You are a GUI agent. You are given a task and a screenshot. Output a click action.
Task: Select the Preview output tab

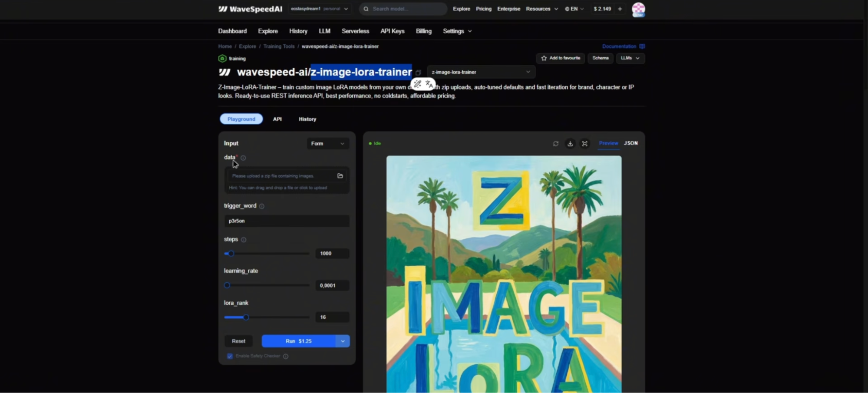click(608, 143)
